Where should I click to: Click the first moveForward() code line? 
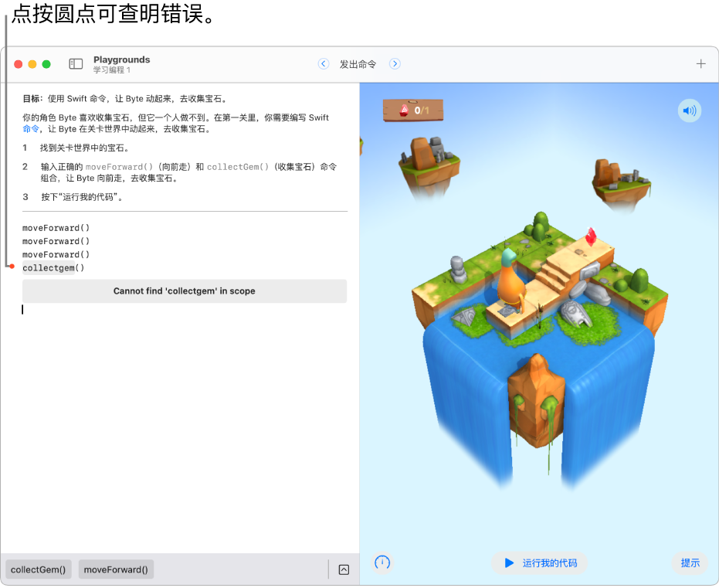(56, 228)
